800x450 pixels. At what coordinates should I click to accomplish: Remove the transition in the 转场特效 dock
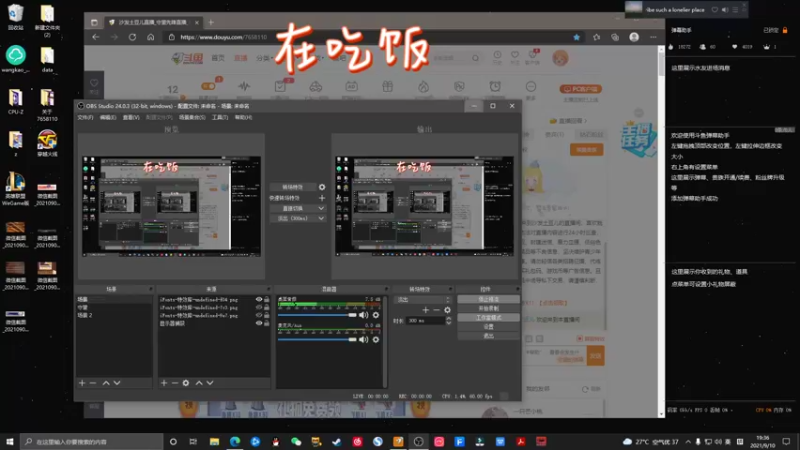pyautogui.click(x=436, y=310)
